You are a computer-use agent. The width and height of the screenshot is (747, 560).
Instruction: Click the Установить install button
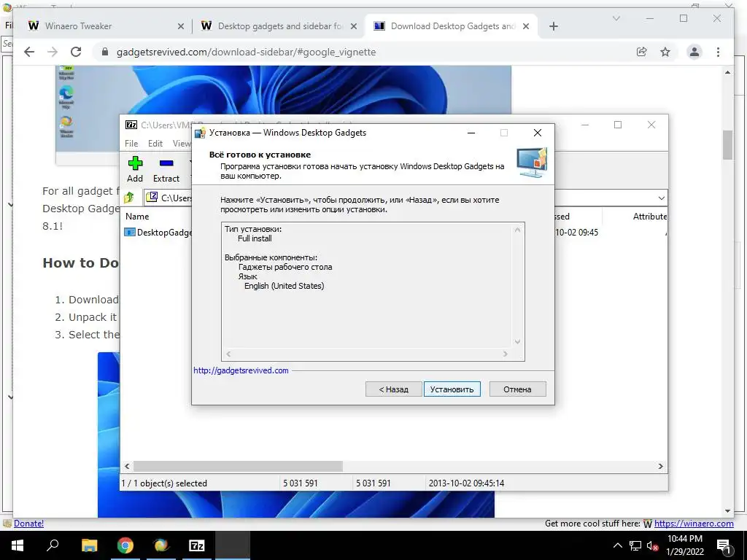[452, 389]
